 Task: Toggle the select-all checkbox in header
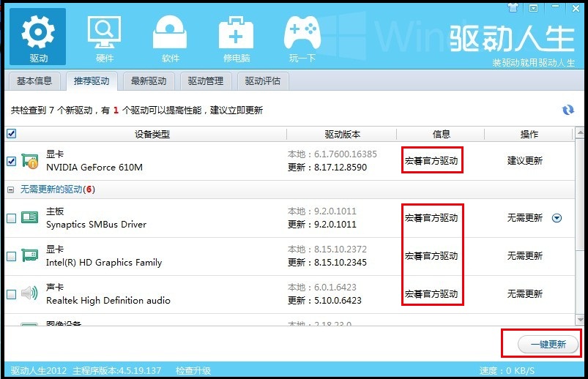(12, 134)
